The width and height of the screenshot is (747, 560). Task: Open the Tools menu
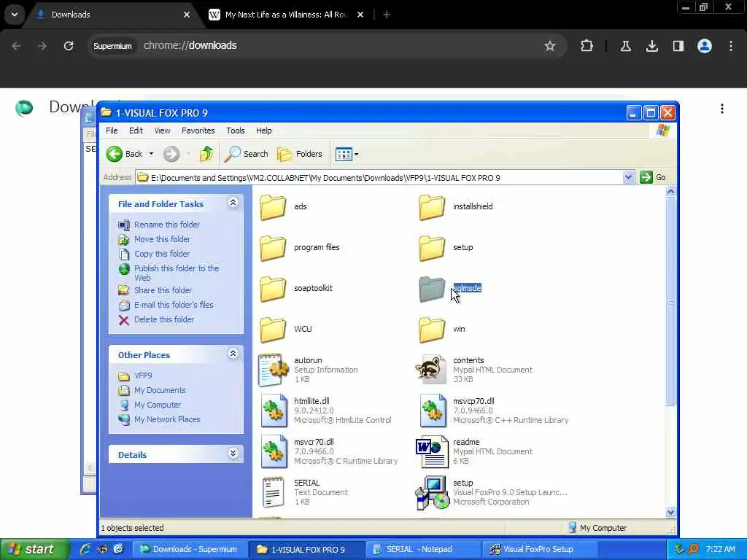coord(236,131)
